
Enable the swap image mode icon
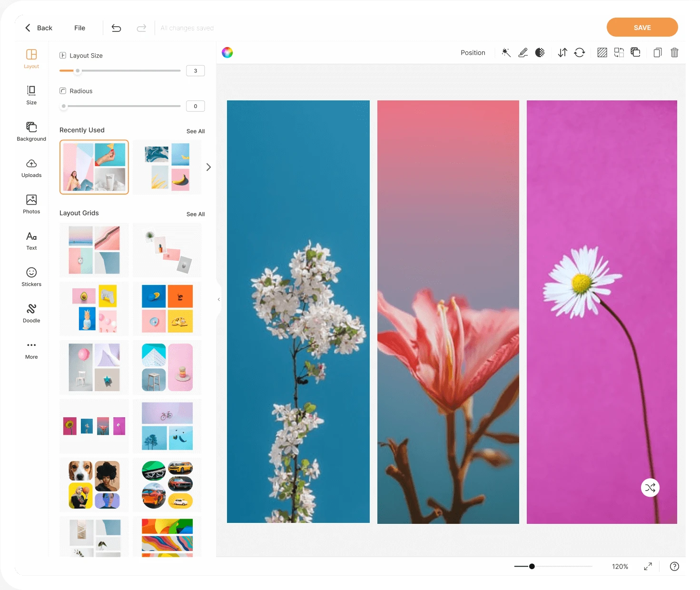[619, 52]
